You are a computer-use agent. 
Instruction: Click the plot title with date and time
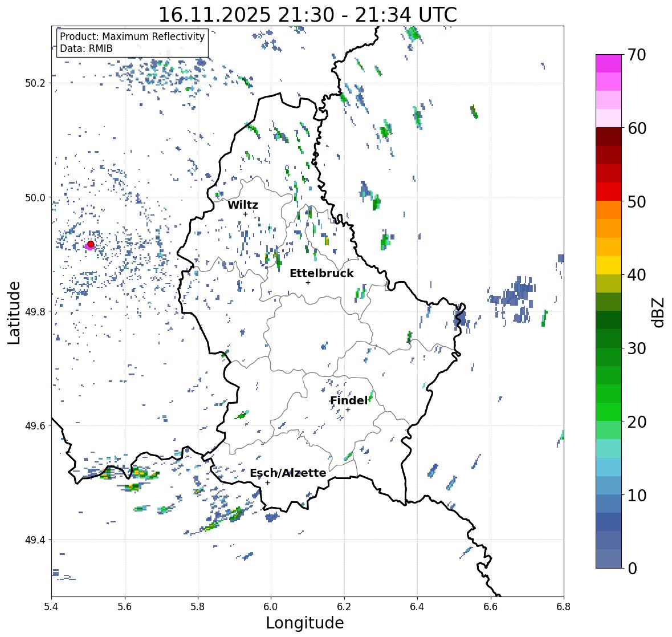point(308,15)
